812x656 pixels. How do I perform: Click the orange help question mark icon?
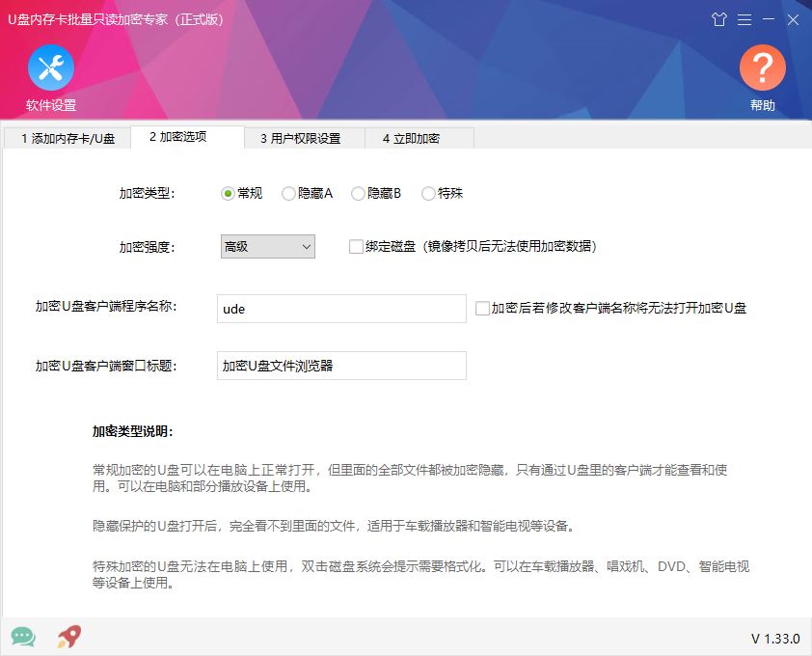[762, 68]
